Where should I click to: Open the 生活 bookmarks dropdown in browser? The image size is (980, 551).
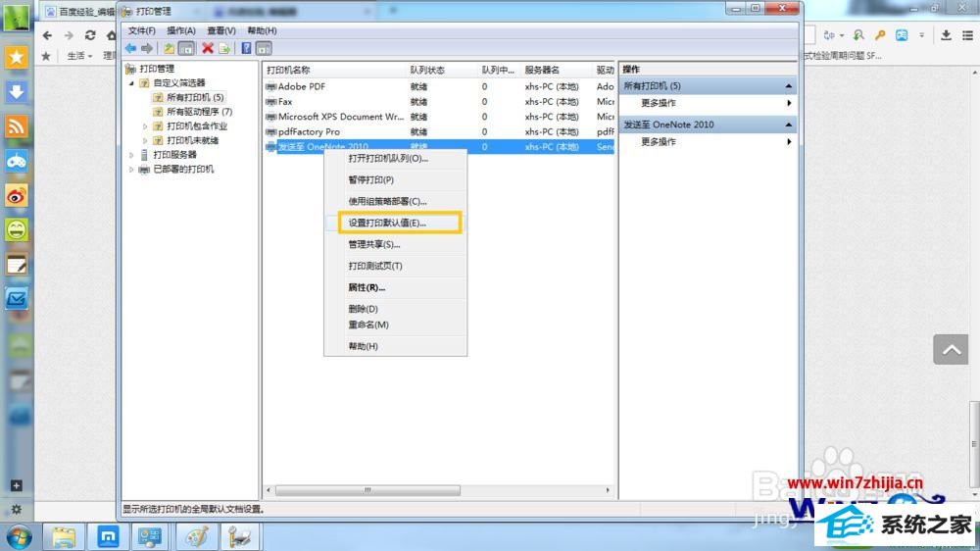79,56
